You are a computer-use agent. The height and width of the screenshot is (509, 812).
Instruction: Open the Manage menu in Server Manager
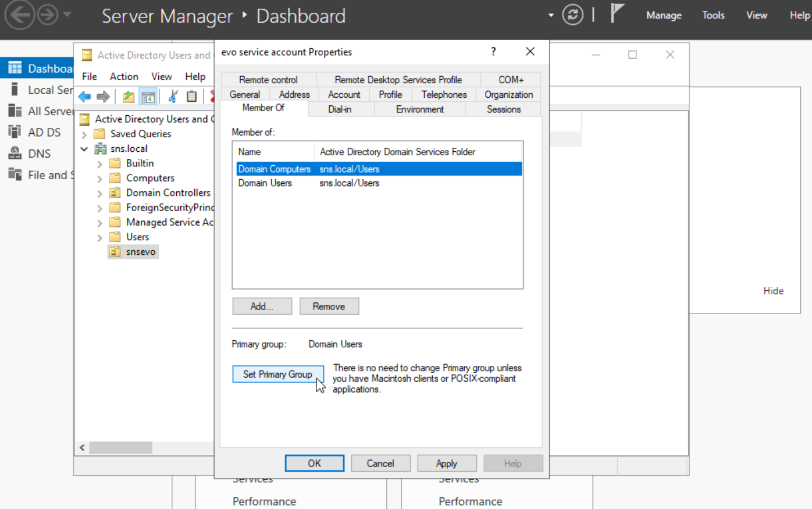coord(664,15)
